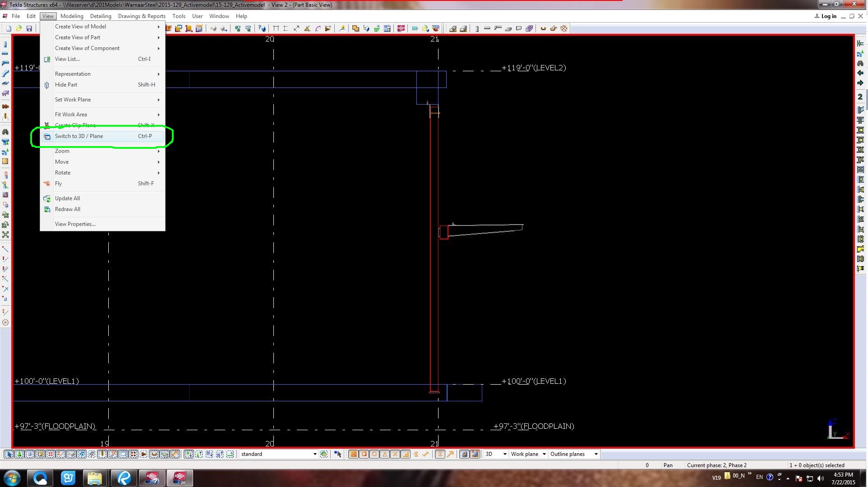Click the Tekla Structures taskbar icon
The height and width of the screenshot is (487, 868).
tap(179, 477)
